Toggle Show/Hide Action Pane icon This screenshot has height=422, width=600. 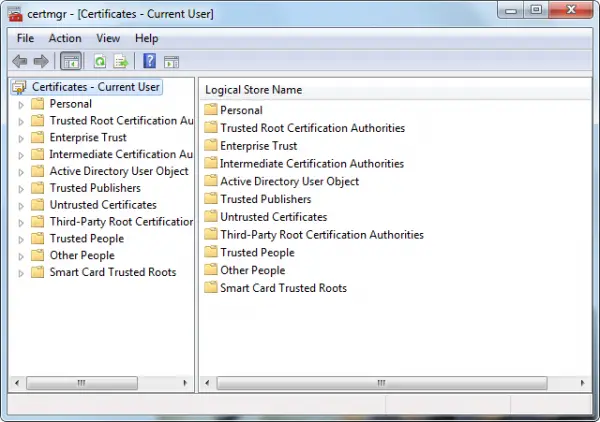pos(171,62)
